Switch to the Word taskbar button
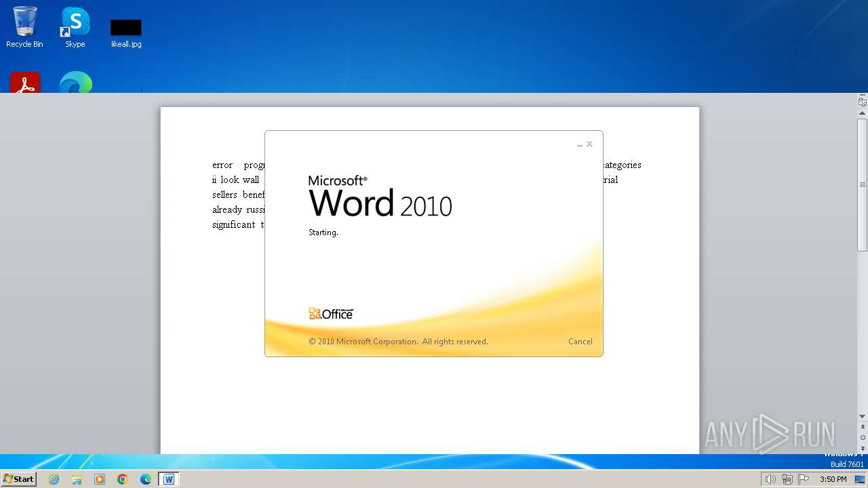Screen dimensions: 868x488 point(169,479)
